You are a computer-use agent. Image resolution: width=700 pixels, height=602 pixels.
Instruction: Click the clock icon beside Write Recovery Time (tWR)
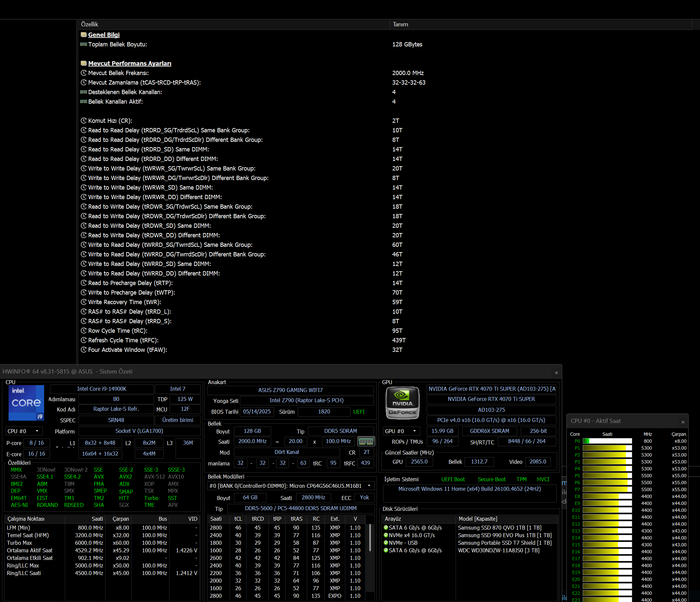84,302
